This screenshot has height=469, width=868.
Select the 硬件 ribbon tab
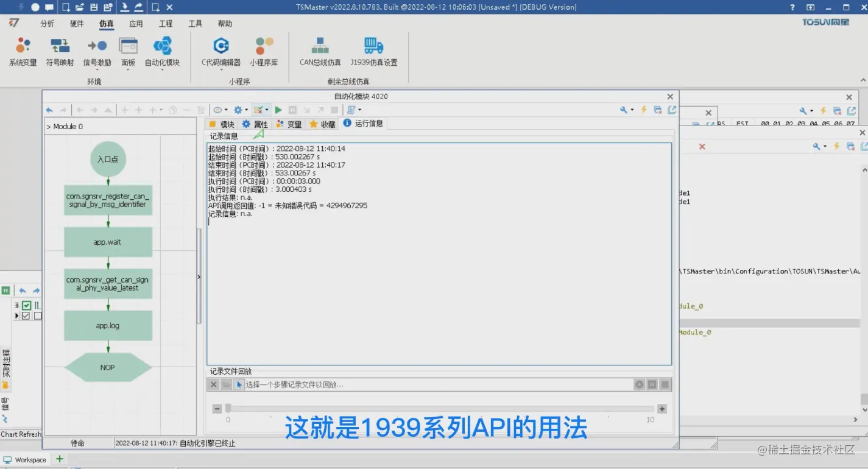[x=77, y=24]
